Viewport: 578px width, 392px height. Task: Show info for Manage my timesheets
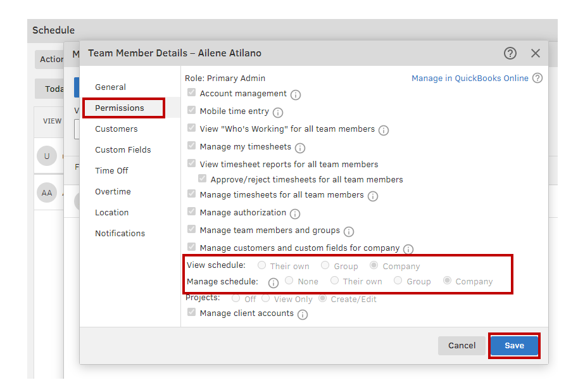pyautogui.click(x=299, y=148)
